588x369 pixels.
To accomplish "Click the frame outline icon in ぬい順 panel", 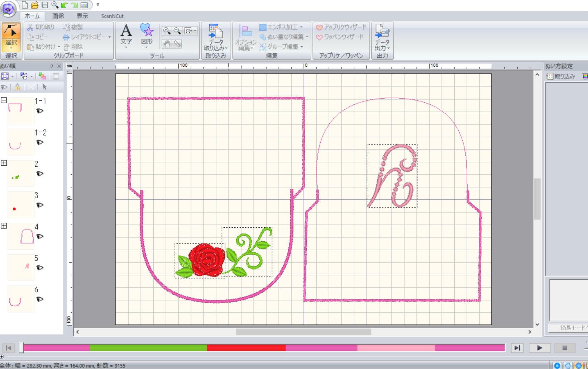I will click(56, 76).
